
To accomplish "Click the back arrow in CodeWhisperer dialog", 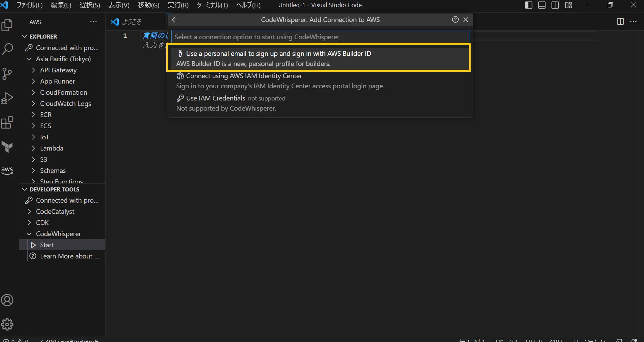I will click(x=175, y=20).
